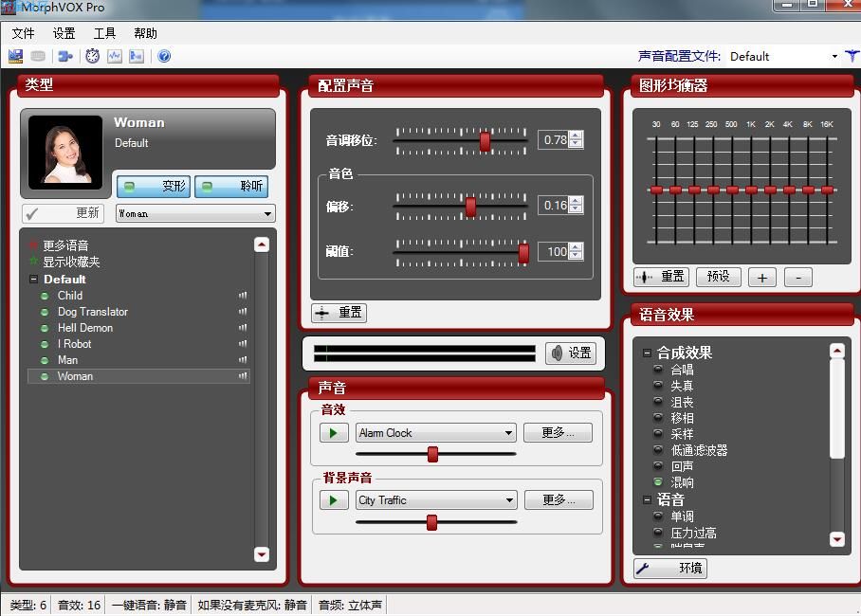Decrease 阈值 value with down arrow
This screenshot has height=616, width=861.
(576, 255)
